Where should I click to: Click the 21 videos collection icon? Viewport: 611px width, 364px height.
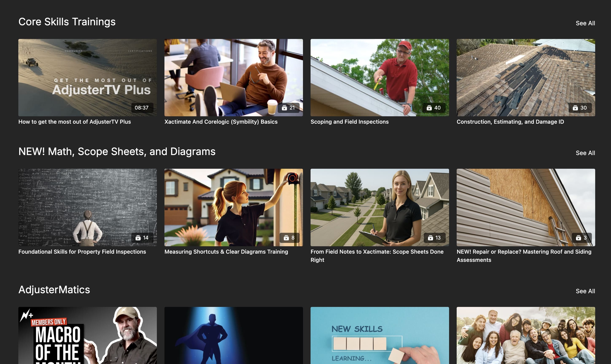[x=284, y=108]
